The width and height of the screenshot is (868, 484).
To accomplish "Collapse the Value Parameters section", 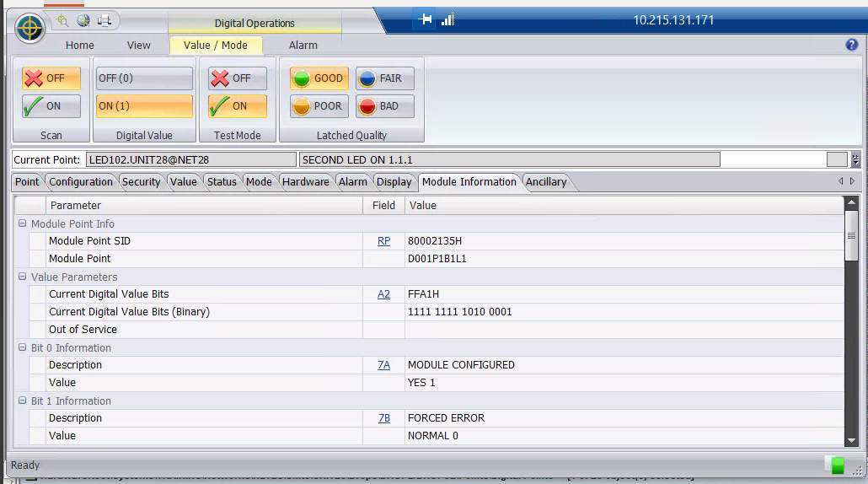I will tap(23, 277).
